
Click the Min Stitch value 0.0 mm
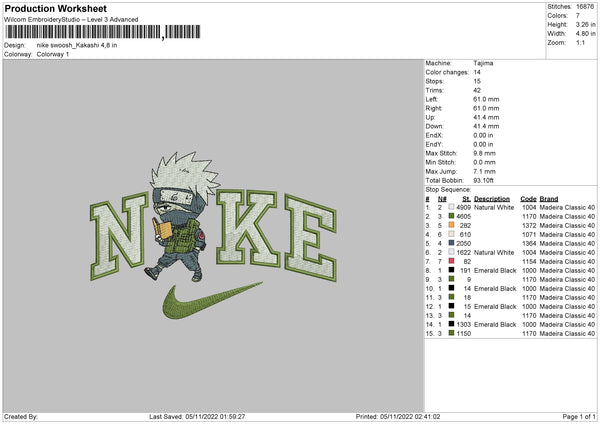(x=484, y=162)
